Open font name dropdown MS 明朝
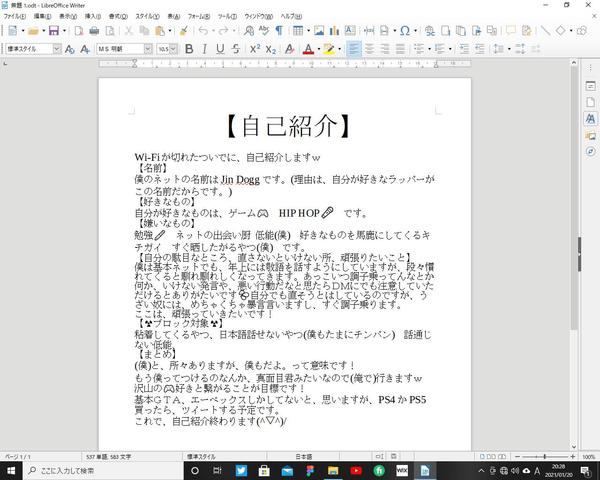This screenshot has height=480, width=600. click(148, 49)
